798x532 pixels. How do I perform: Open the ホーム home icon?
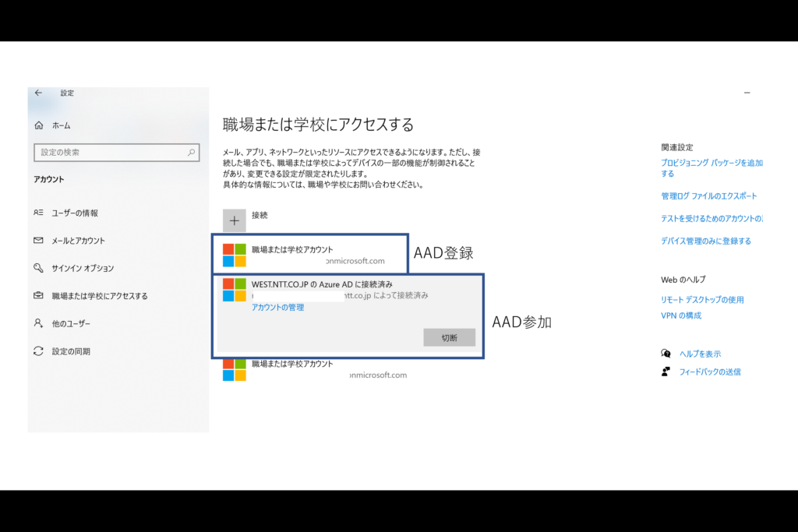coord(39,125)
